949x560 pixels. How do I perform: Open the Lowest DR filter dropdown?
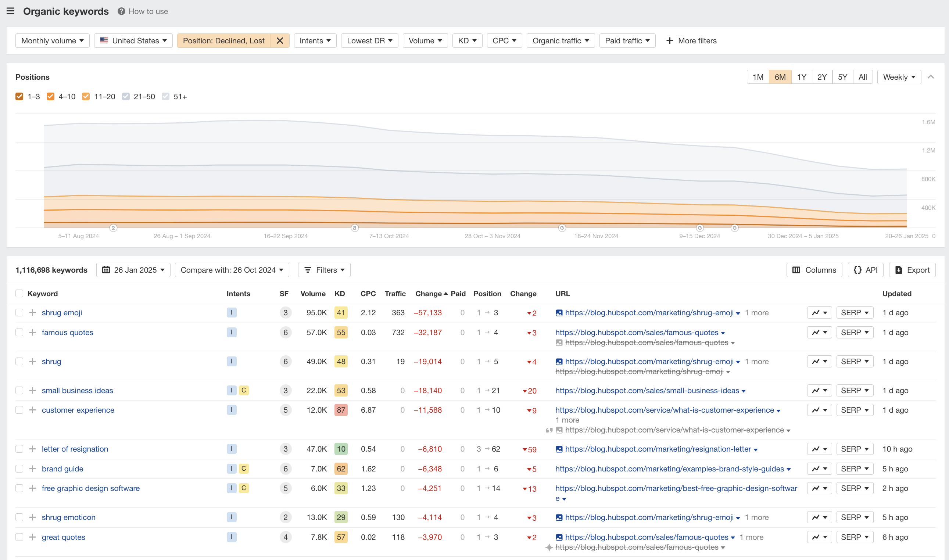(369, 41)
